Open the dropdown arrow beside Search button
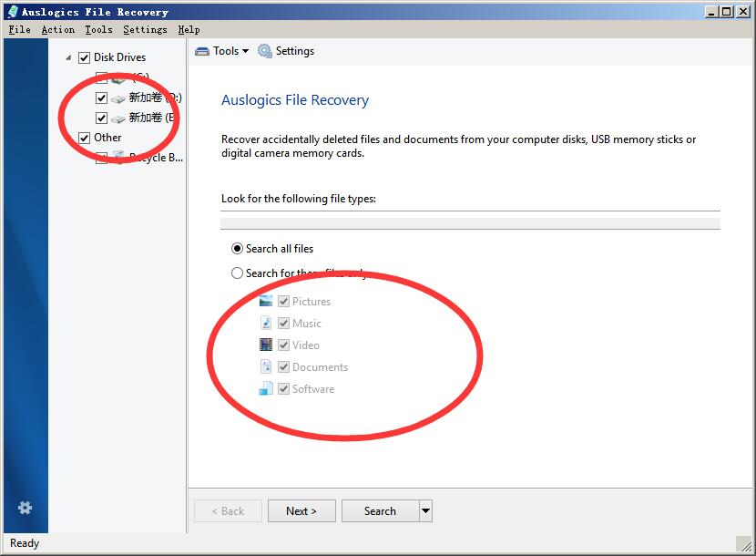Viewport: 756px width, 556px height. coord(425,510)
